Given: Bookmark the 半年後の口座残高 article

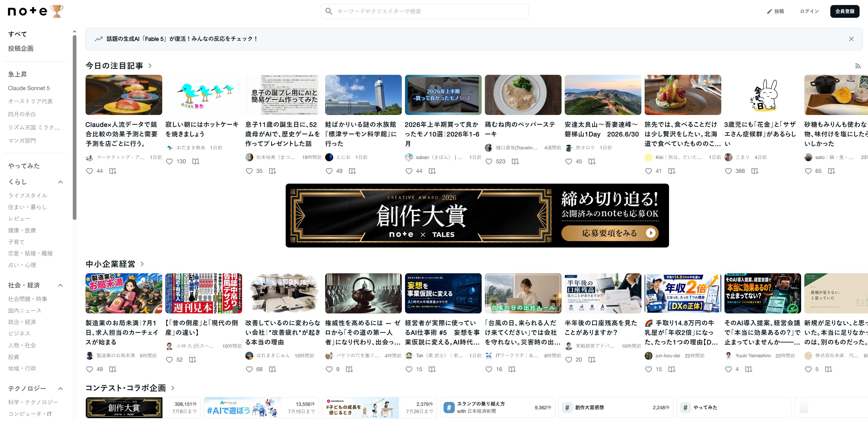Looking at the screenshot, I should coord(592,360).
